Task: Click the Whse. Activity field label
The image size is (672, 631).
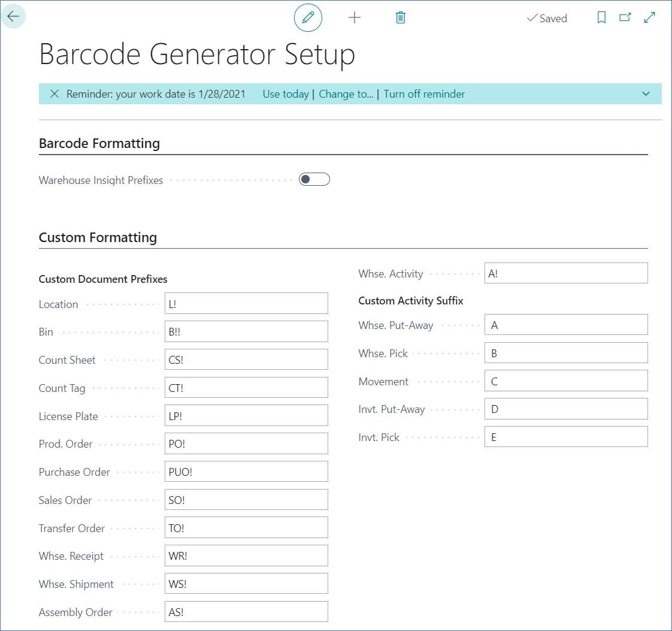Action: click(391, 273)
